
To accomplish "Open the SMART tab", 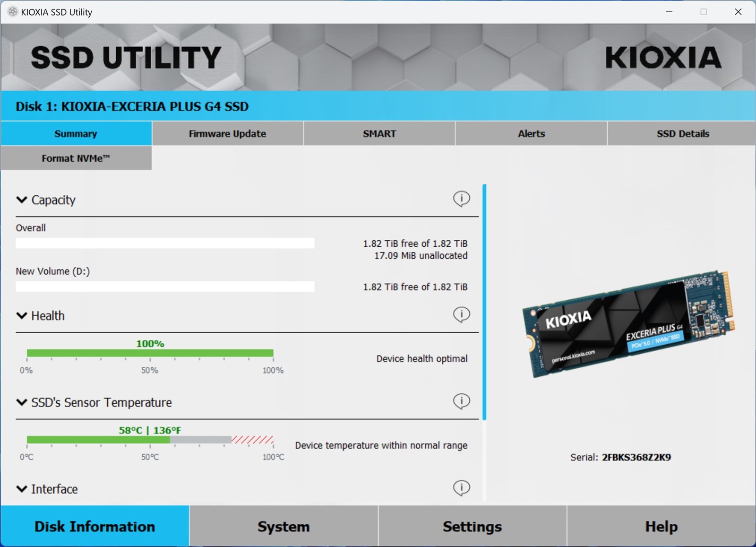I will coord(379,134).
